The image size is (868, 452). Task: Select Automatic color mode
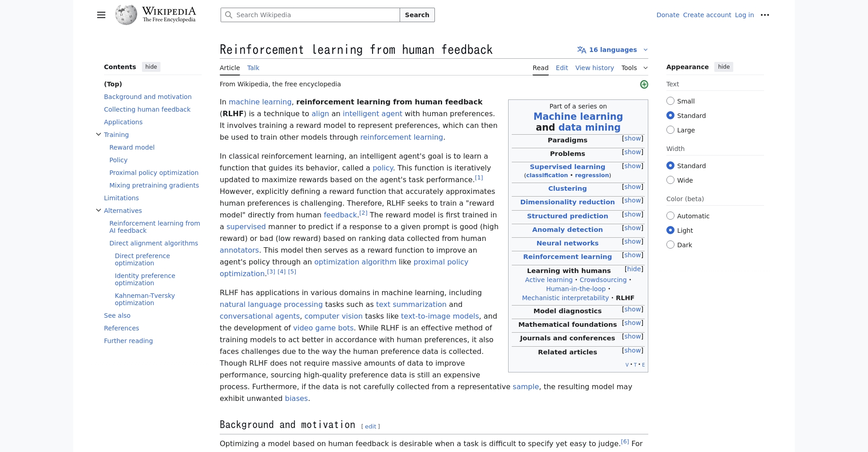[x=670, y=216]
